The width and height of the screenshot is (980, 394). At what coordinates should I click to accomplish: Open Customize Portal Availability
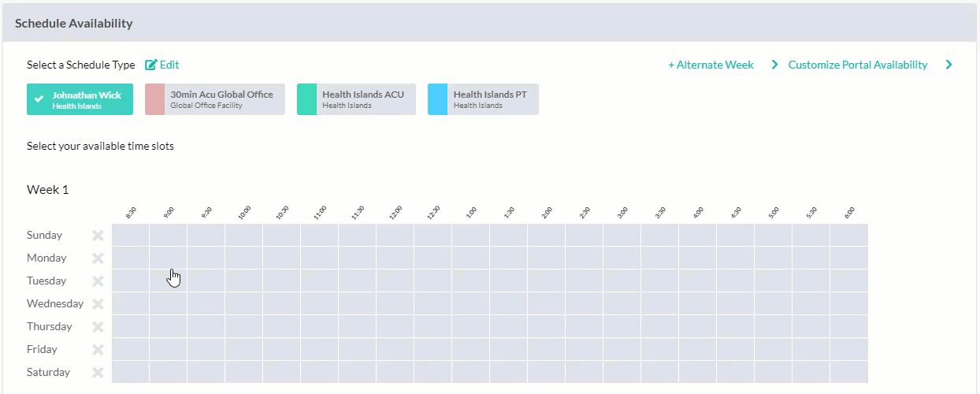click(858, 65)
